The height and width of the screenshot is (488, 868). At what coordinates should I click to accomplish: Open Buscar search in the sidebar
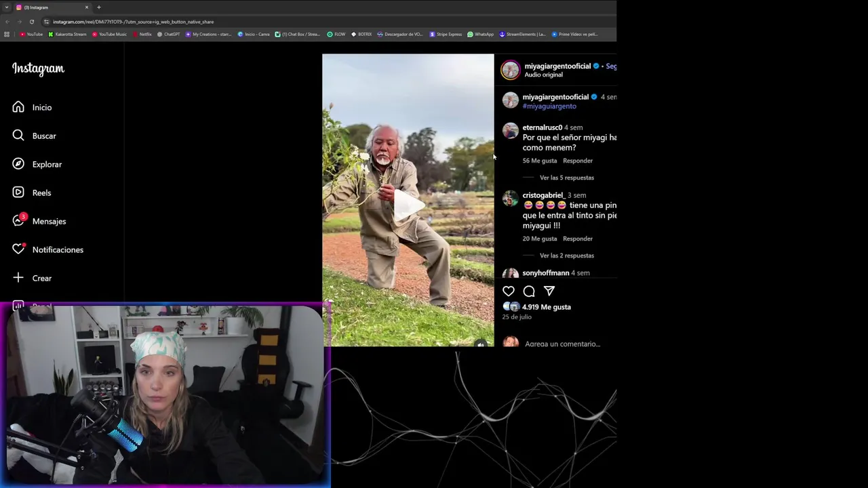coord(34,136)
